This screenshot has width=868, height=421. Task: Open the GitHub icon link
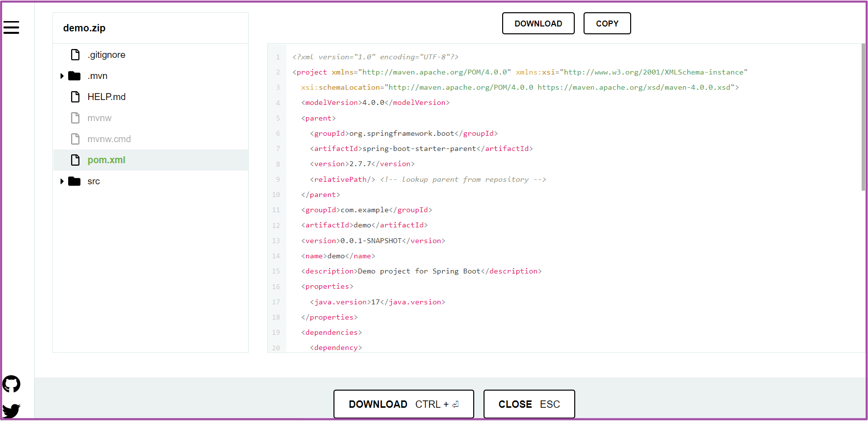click(x=11, y=384)
